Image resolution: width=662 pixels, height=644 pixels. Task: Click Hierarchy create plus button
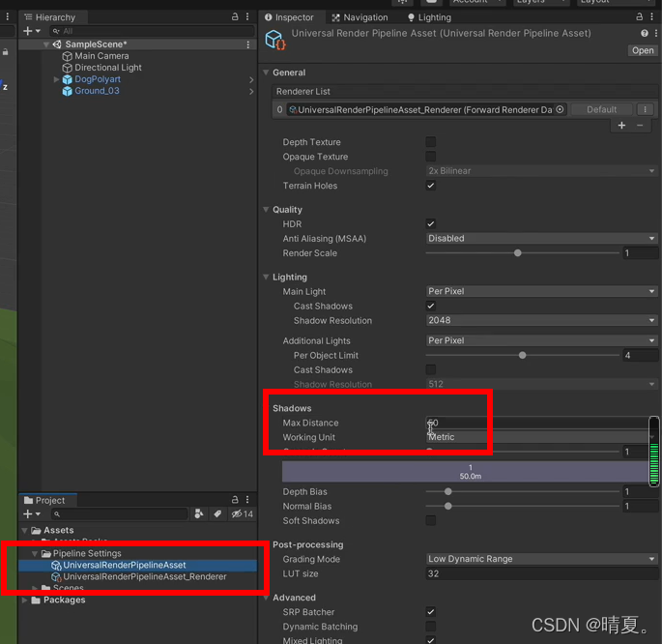[x=28, y=31]
